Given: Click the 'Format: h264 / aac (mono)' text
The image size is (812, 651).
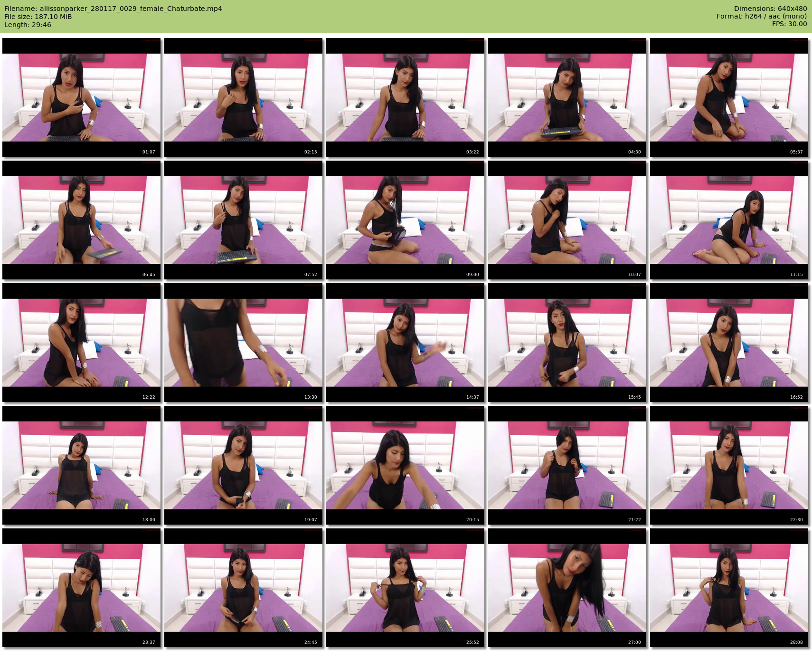Looking at the screenshot, I should tap(762, 16).
